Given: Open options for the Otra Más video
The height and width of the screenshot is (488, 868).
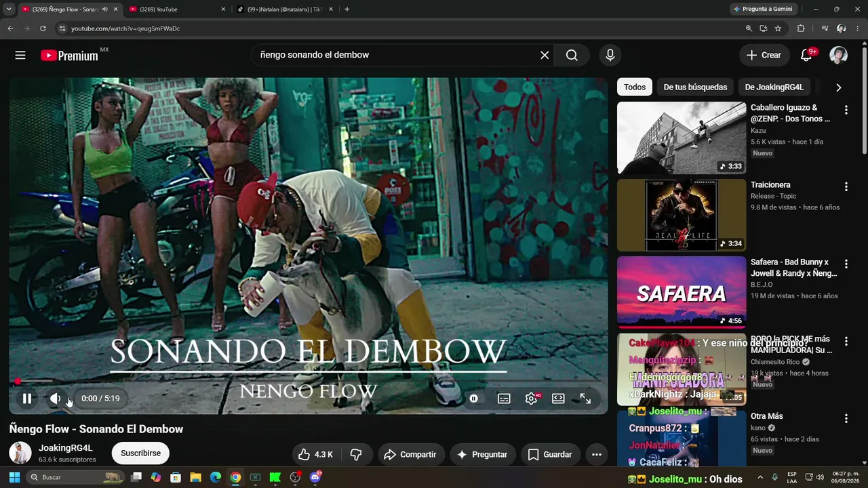Looking at the screenshot, I should pos(846,419).
